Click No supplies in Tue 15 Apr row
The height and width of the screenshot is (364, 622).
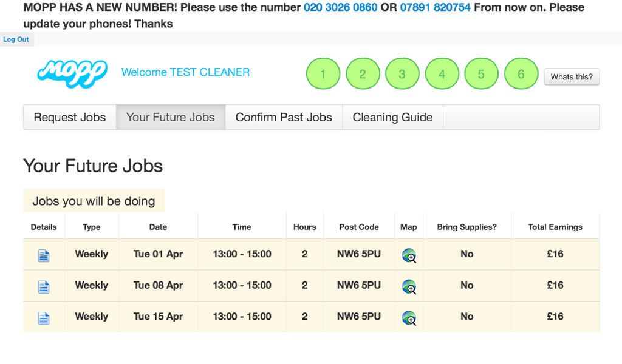(467, 317)
